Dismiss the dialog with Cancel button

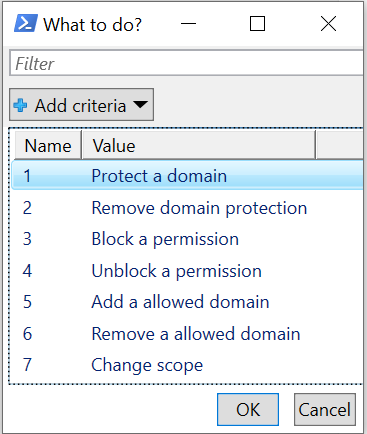pyautogui.click(x=325, y=409)
